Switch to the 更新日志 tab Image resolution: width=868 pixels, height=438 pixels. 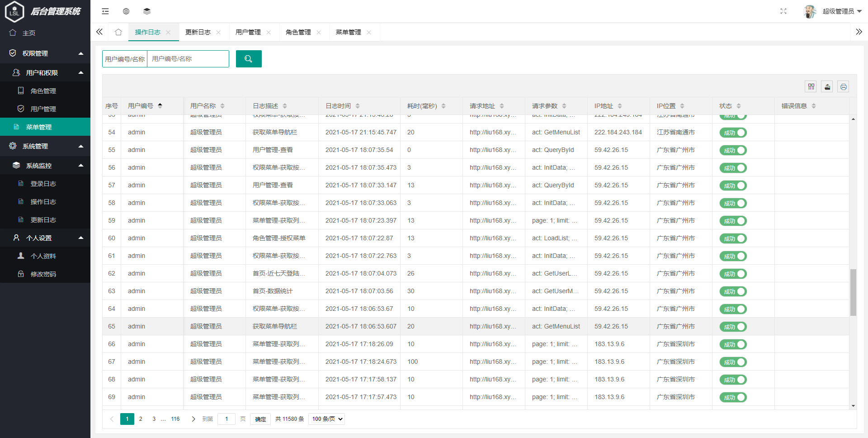(x=198, y=32)
